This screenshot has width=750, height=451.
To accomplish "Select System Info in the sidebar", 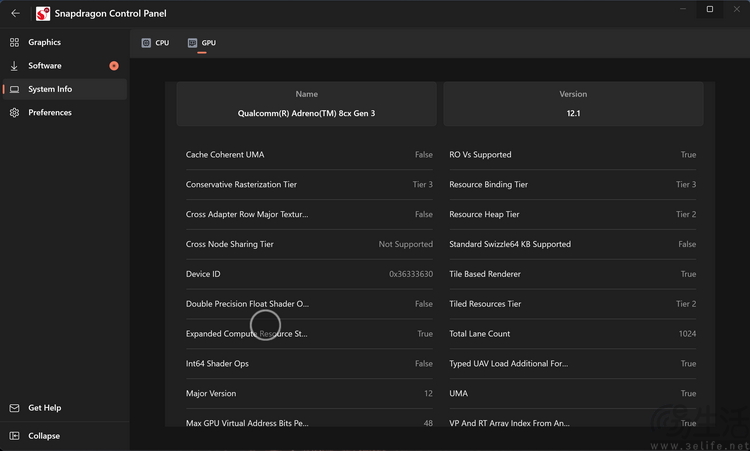I will [50, 89].
